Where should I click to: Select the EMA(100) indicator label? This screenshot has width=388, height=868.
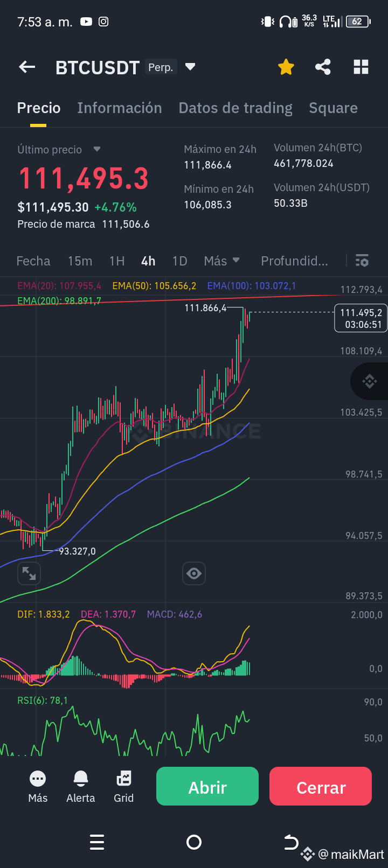click(252, 286)
